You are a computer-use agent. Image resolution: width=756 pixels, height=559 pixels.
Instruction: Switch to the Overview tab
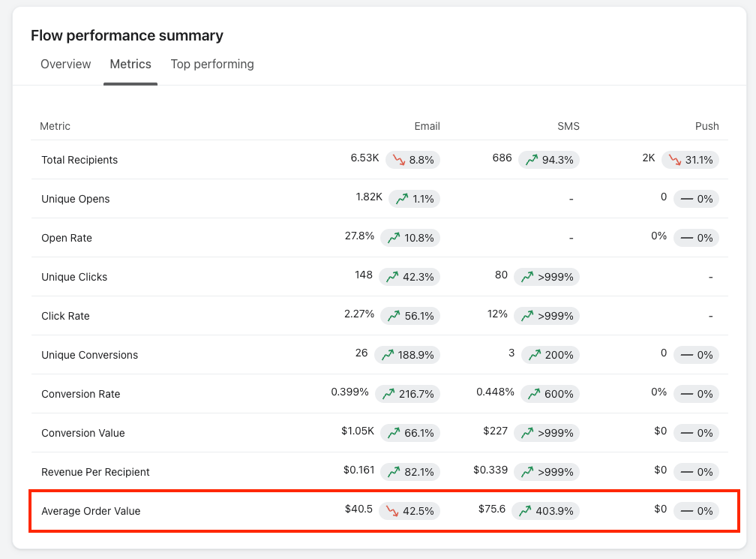pyautogui.click(x=65, y=64)
